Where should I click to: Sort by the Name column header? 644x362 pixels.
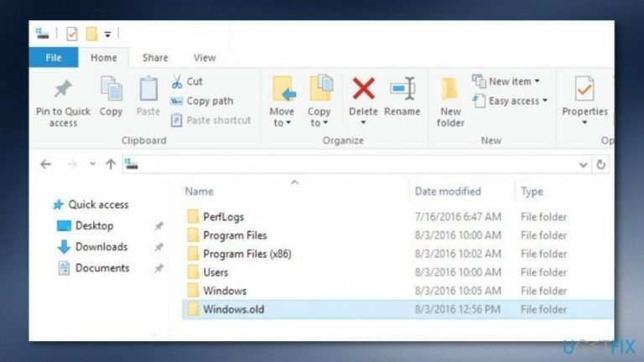tap(200, 192)
